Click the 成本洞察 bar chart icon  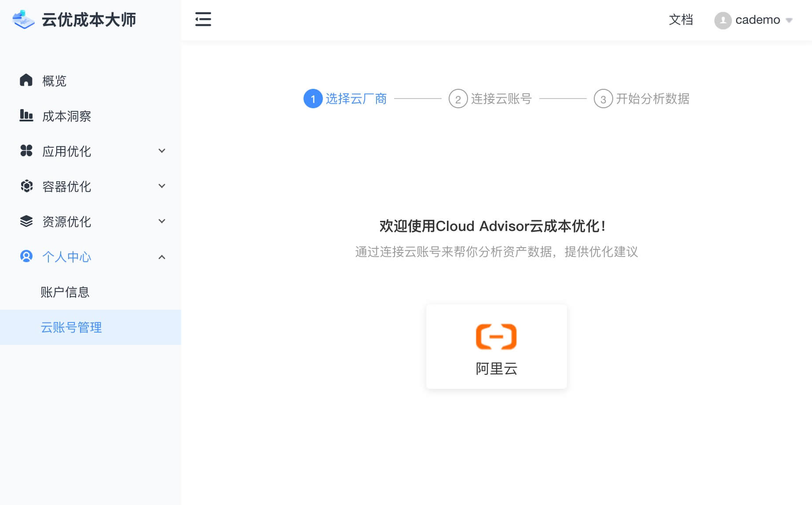coord(26,115)
